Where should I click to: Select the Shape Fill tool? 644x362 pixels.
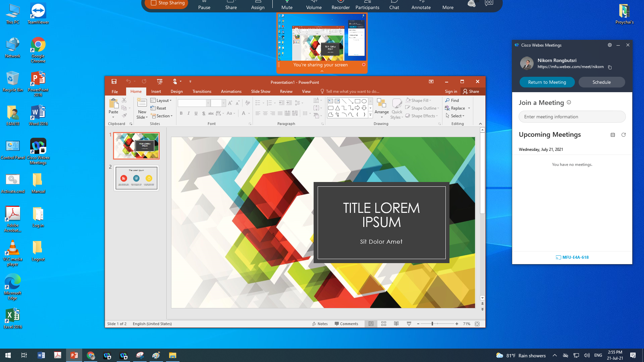[418, 100]
